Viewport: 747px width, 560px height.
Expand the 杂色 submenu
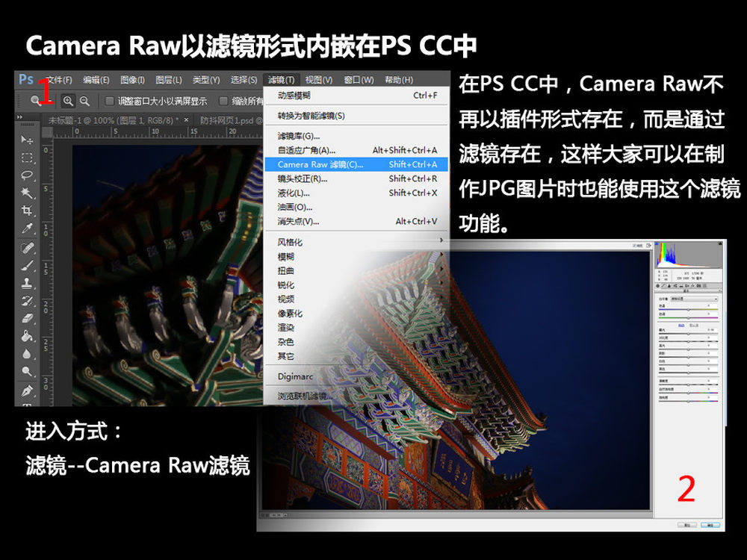coord(356,342)
